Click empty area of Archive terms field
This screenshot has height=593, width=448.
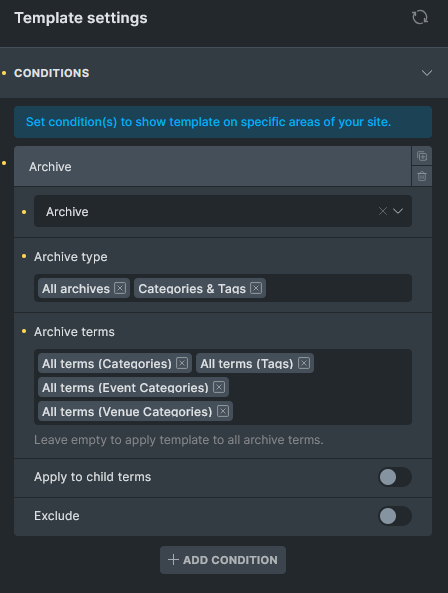click(321, 397)
